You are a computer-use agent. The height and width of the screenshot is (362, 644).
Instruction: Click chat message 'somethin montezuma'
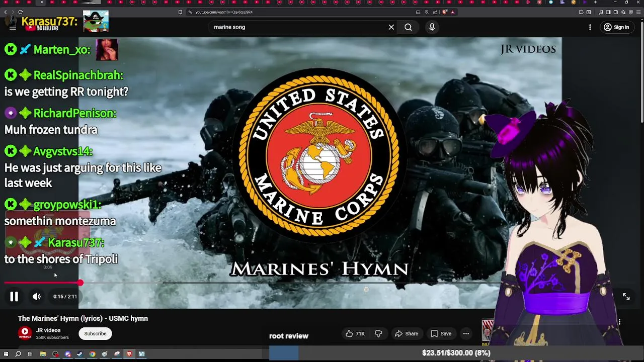[60, 221]
